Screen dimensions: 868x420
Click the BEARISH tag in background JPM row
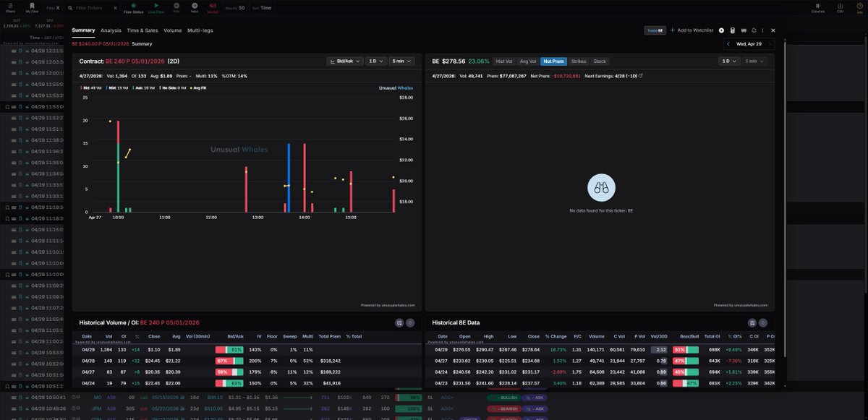point(503,408)
